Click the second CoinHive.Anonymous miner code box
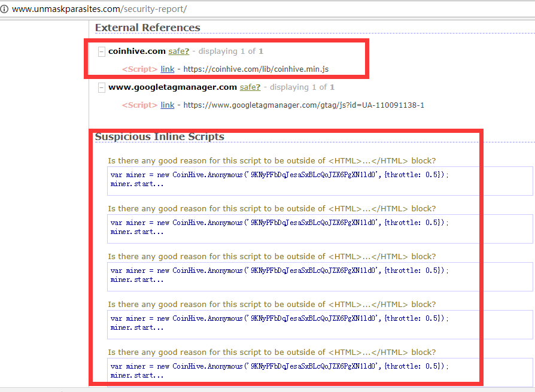The height and width of the screenshot is (392, 535). (x=320, y=229)
